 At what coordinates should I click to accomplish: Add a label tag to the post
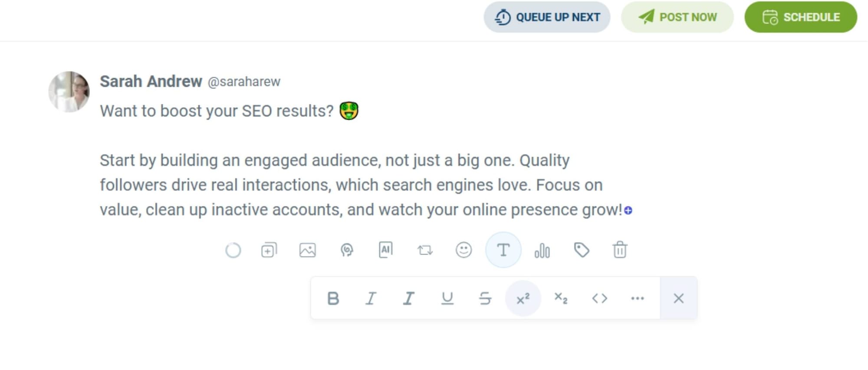click(x=582, y=250)
